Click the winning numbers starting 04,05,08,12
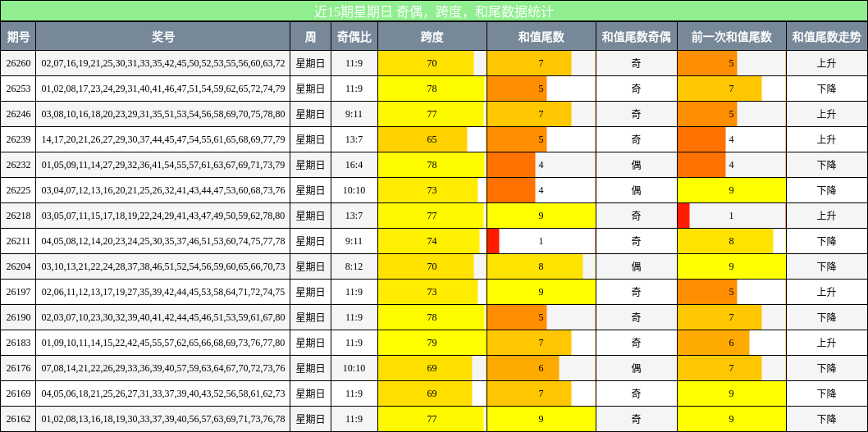The width and height of the screenshot is (868, 432). tap(163, 241)
